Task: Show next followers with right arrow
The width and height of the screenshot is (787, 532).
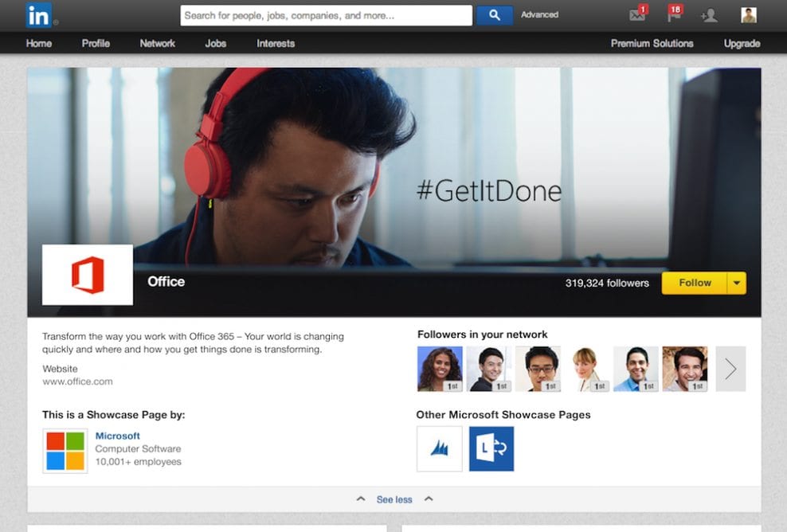Action: tap(730, 369)
